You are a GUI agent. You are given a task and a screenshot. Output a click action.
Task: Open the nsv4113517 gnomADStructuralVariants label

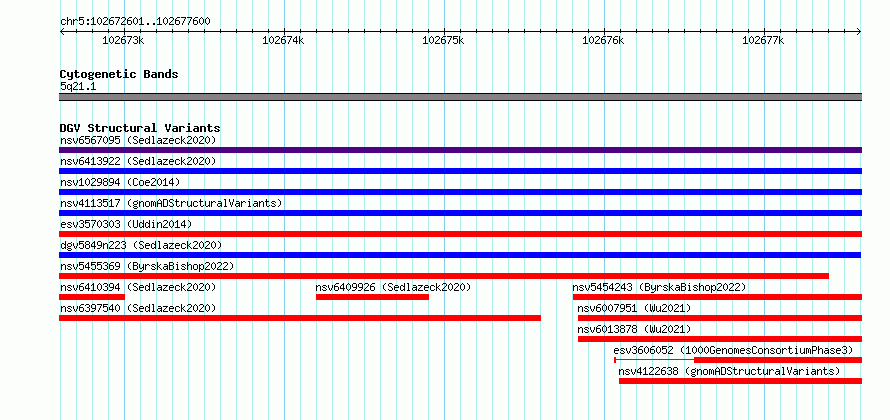click(x=171, y=203)
